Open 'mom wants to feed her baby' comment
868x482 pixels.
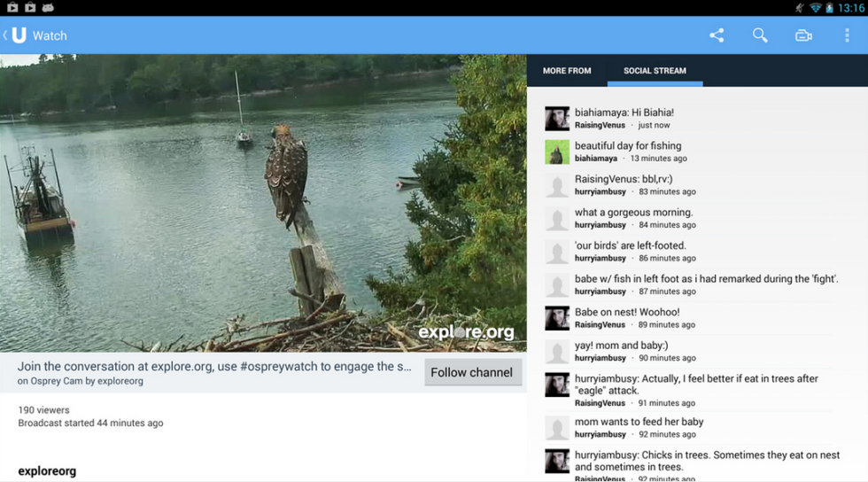coord(639,422)
